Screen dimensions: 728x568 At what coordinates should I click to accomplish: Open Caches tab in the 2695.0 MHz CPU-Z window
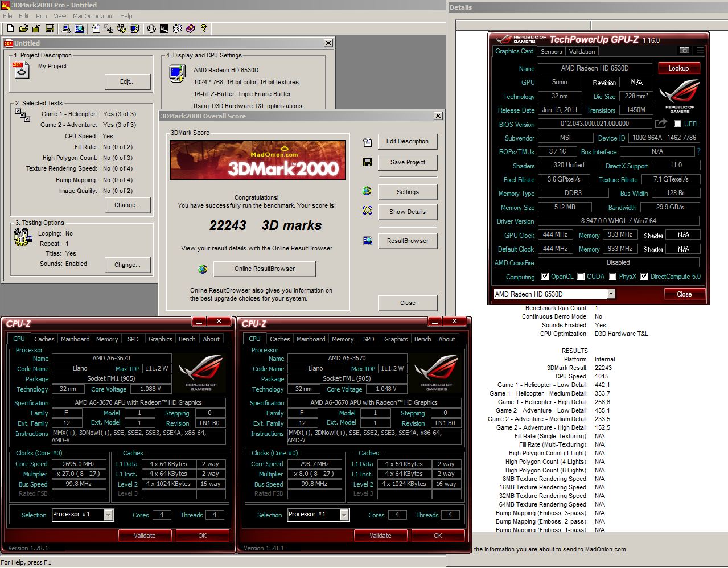point(44,339)
